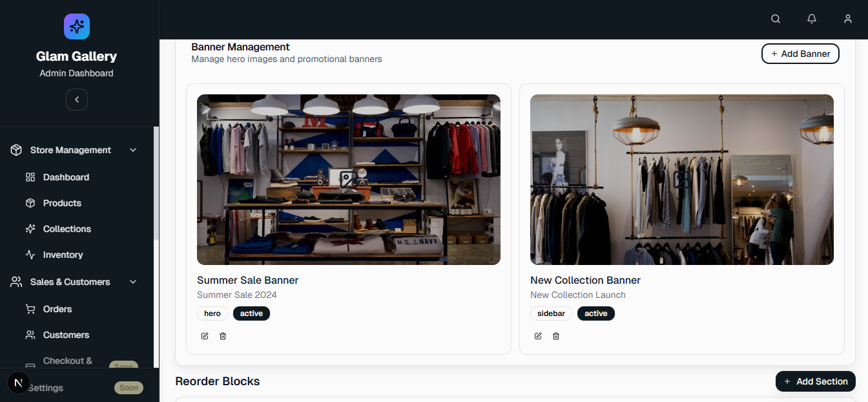Edit the New Collection Banner
Screen dimensions: 868x402
pyautogui.click(x=538, y=336)
